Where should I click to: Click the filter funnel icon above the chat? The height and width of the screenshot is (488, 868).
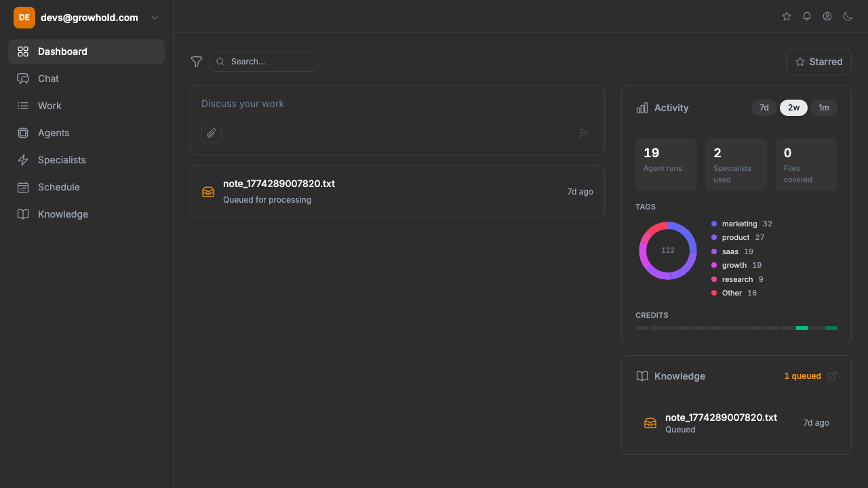click(x=196, y=62)
